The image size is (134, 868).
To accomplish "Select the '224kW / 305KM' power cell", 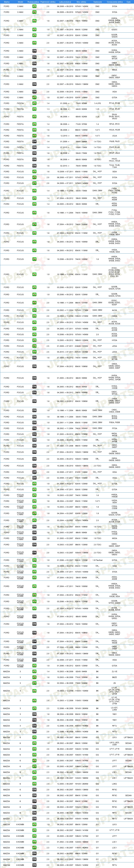I will pyautogui.click(x=81, y=346).
